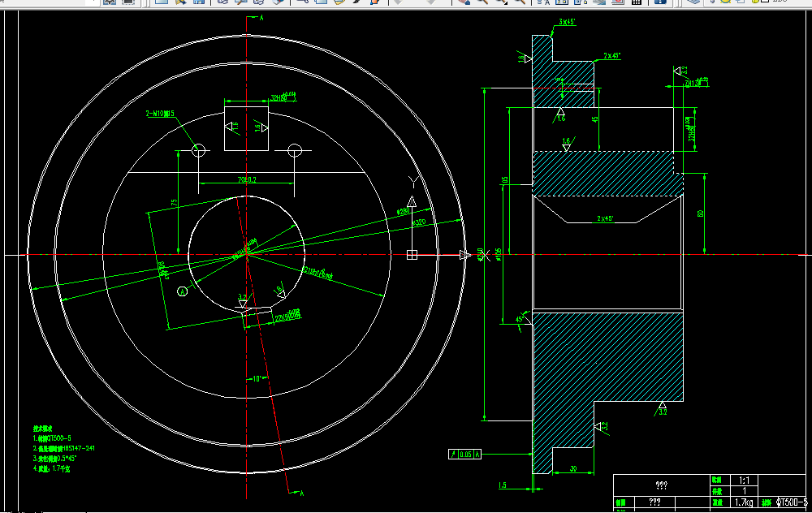This screenshot has height=513, width=812.
Task: Click the circled datum A in the front view
Action: tap(182, 292)
